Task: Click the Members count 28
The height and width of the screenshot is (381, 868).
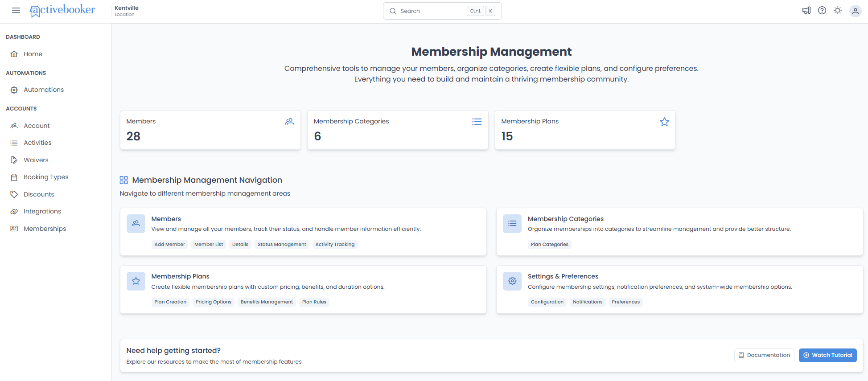Action: (133, 136)
